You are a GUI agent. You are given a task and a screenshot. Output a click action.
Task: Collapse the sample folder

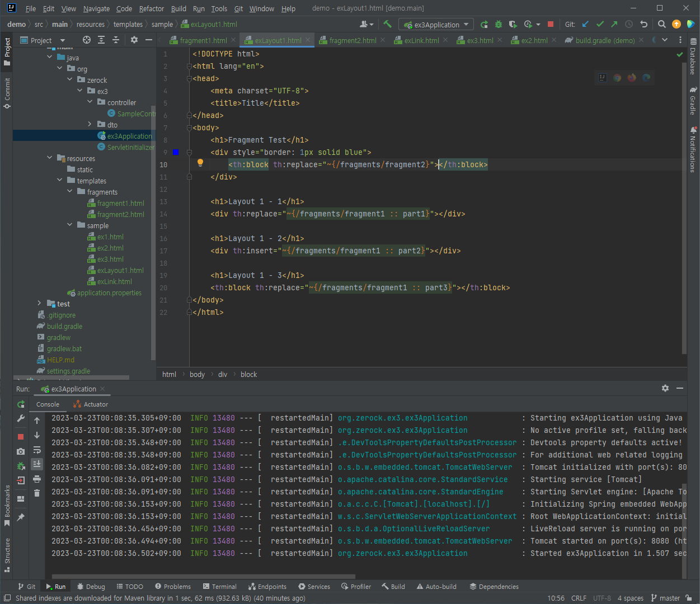(70, 225)
